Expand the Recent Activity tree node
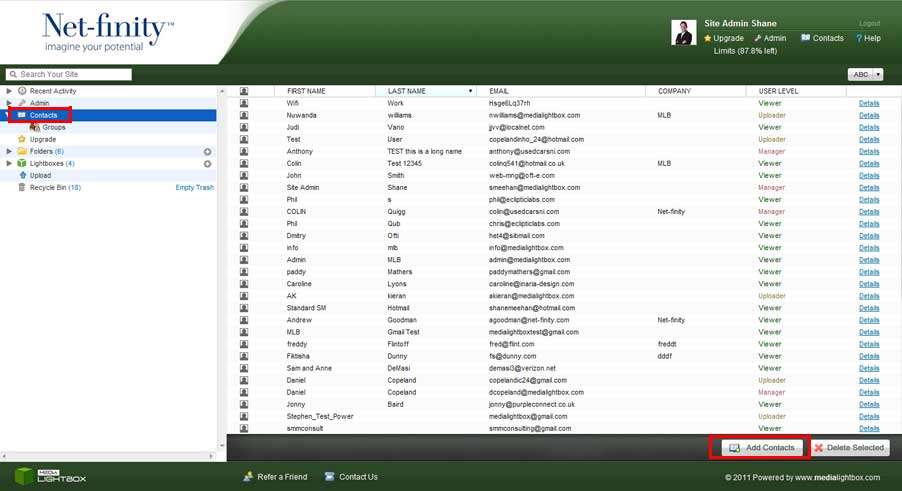Screen dimensions: 902x491 pos(9,91)
